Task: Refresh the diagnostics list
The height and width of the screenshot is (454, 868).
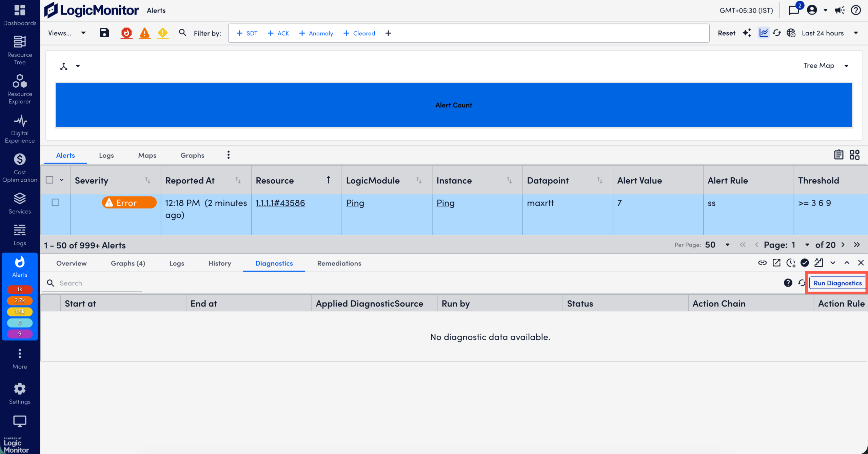Action: point(802,283)
